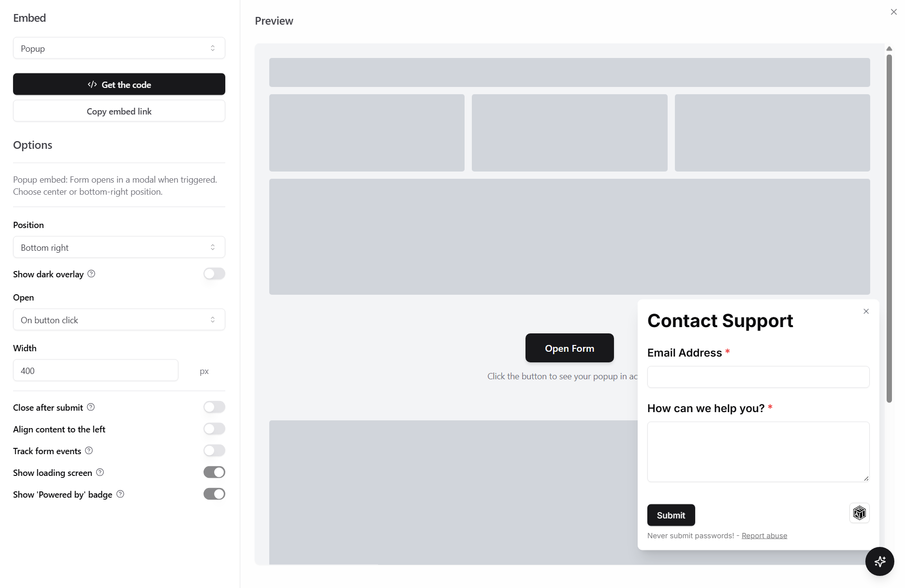Viewport: 905px width, 588px height.
Task: Click the Open Form preview button
Action: [569, 348]
